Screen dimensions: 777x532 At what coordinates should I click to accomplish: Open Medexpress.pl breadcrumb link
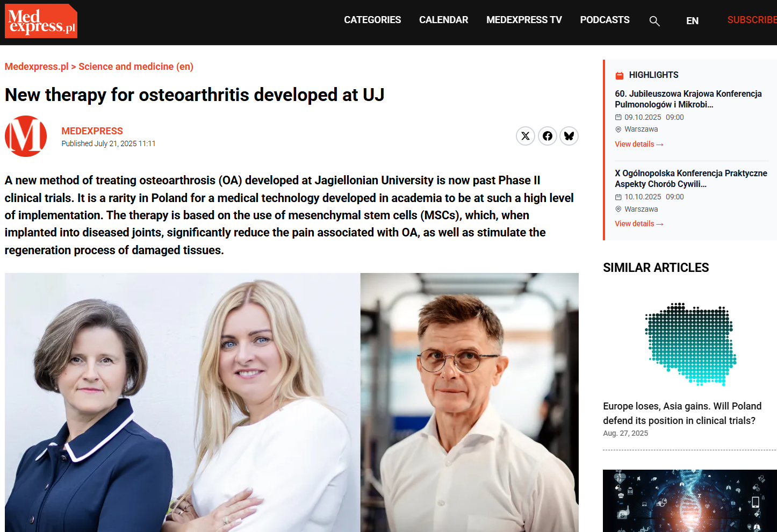click(x=37, y=67)
